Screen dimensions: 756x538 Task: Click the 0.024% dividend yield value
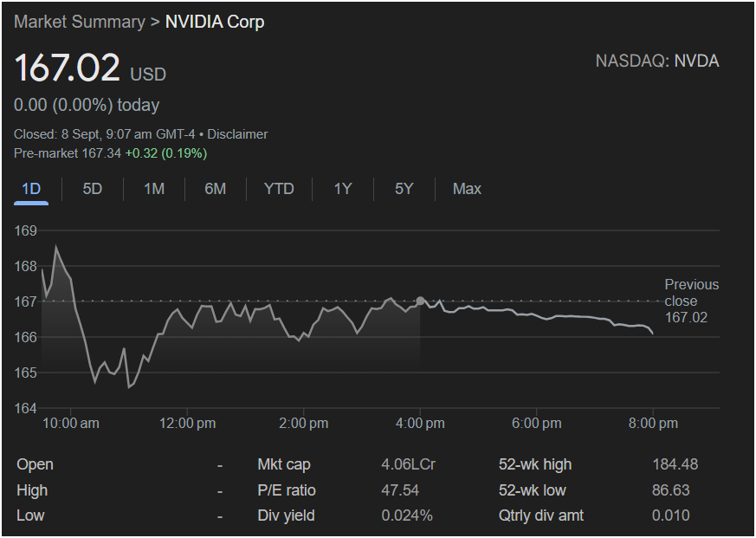coord(407,515)
